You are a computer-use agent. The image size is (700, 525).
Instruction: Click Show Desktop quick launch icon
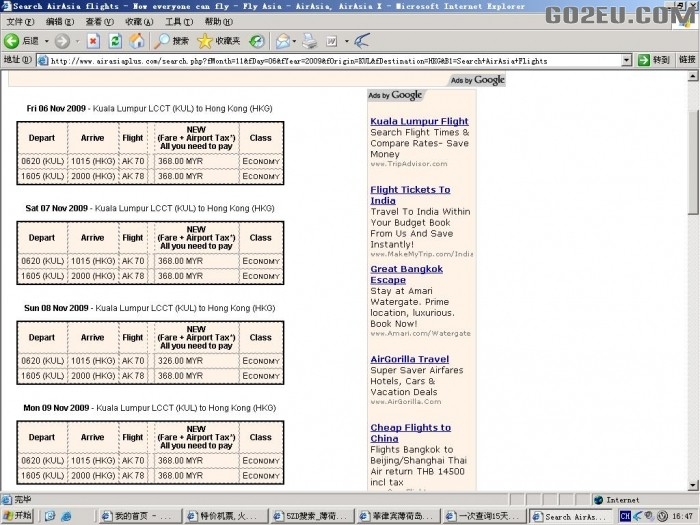[50, 516]
